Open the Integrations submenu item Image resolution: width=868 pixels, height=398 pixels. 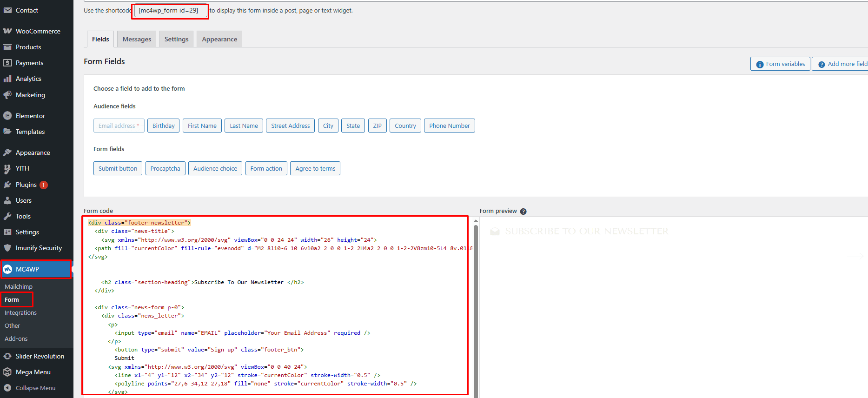click(21, 312)
